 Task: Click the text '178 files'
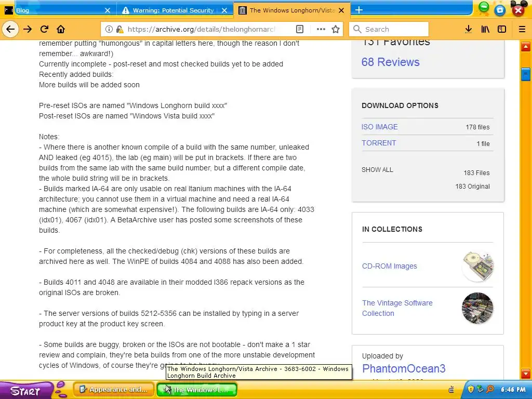[x=477, y=127]
